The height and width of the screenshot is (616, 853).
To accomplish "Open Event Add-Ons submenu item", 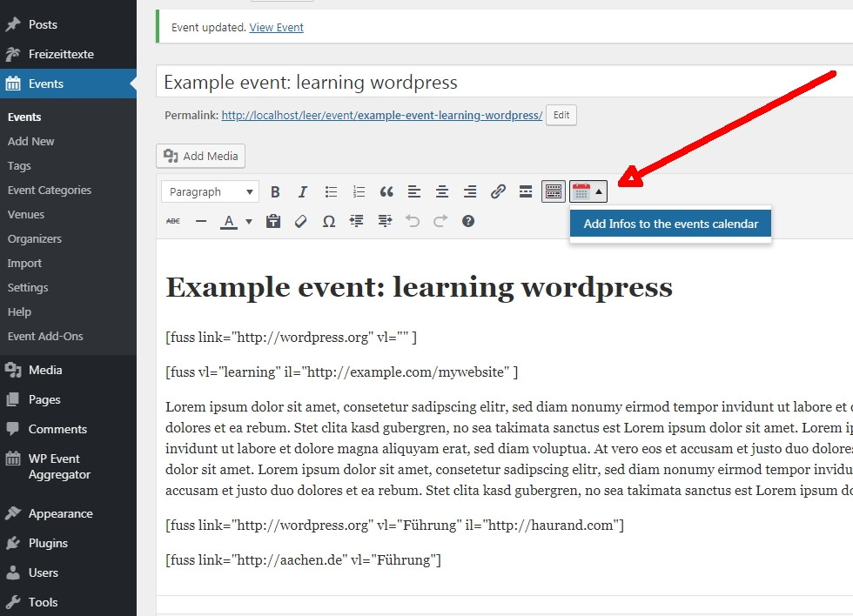I will (45, 336).
